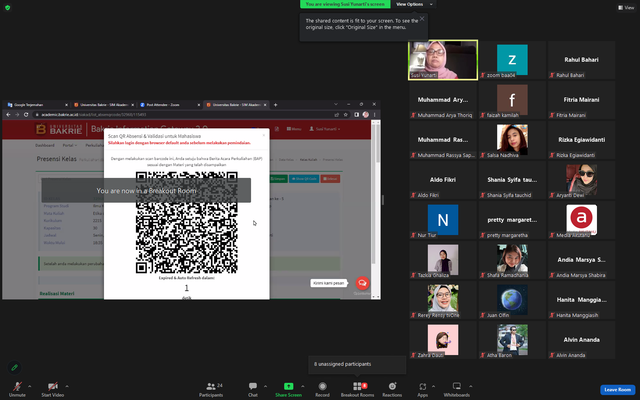Unmute the microphone in Zoom toolbar
This screenshot has width=640, height=400.
click(17, 389)
